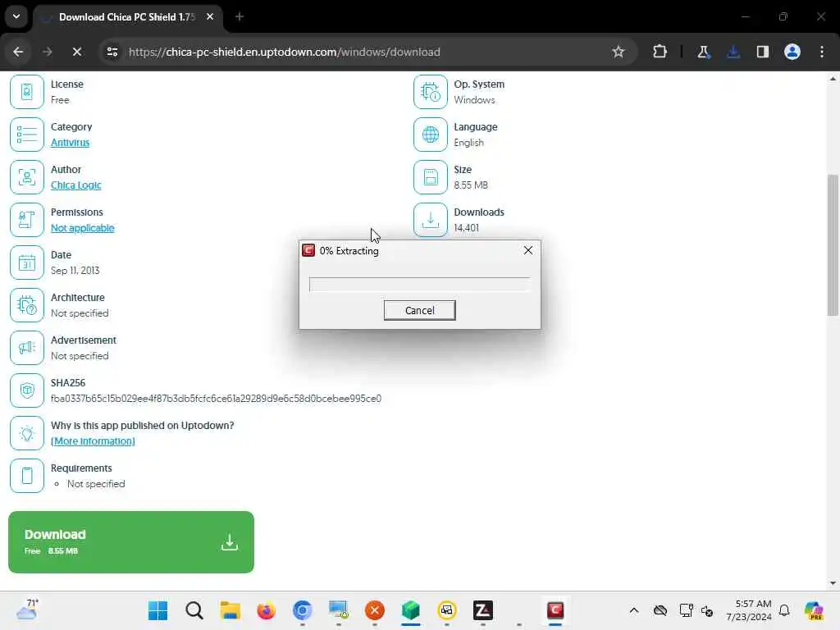Open File Explorer from taskbar
The image size is (840, 630).
click(x=231, y=610)
